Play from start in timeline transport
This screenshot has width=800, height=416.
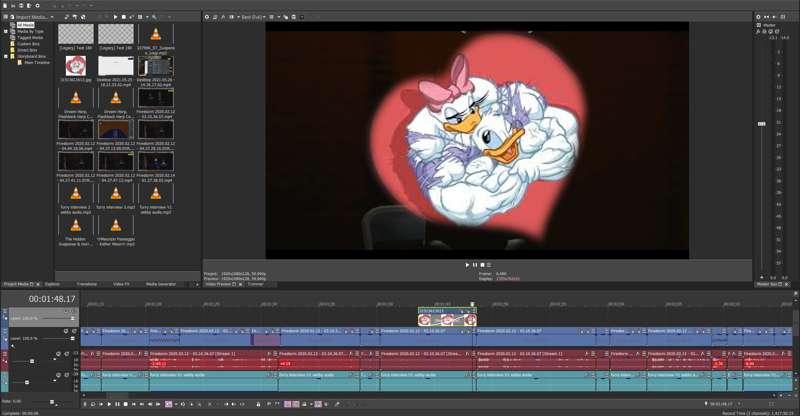point(101,404)
